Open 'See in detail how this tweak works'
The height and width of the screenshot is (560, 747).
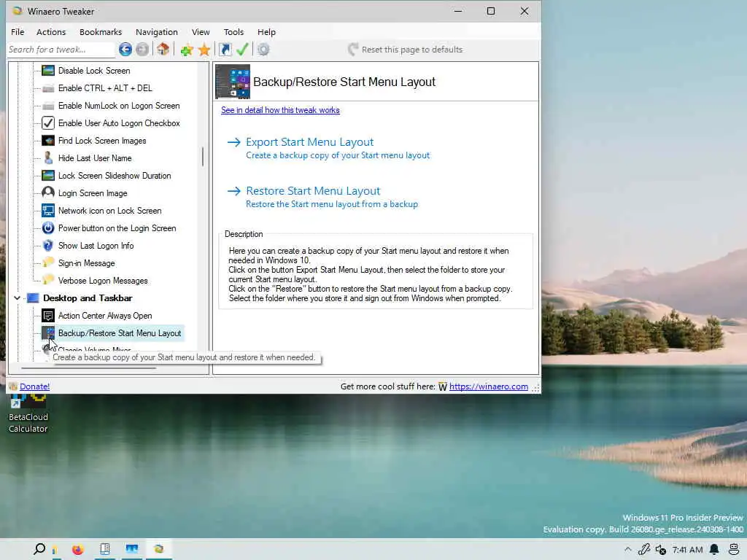pyautogui.click(x=280, y=110)
